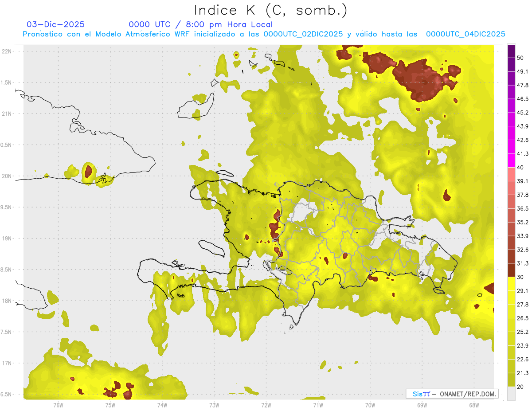The image size is (532, 411).
Task: Click legend value '43.9'
Action: (522, 126)
